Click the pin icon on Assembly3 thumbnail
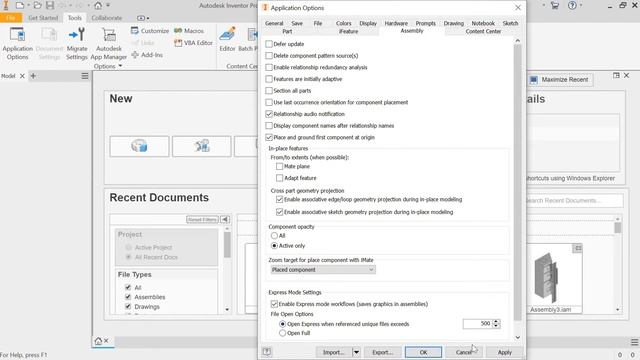 click(578, 248)
